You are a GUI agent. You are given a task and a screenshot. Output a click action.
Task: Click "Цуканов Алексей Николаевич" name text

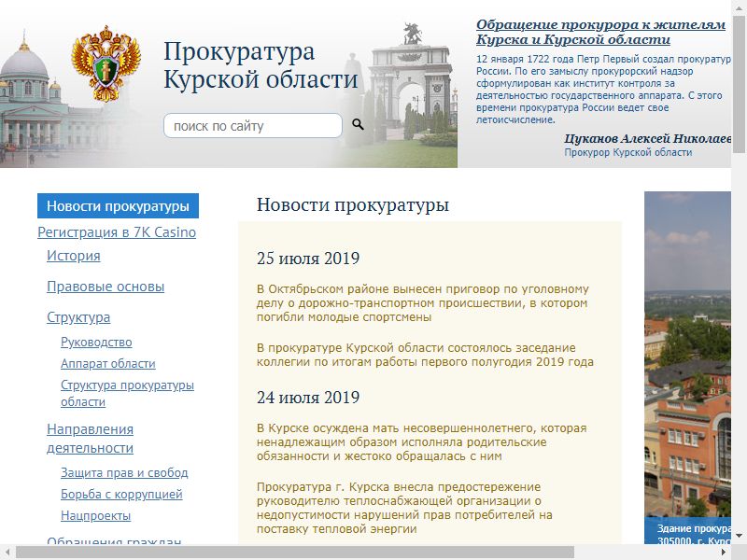click(647, 138)
